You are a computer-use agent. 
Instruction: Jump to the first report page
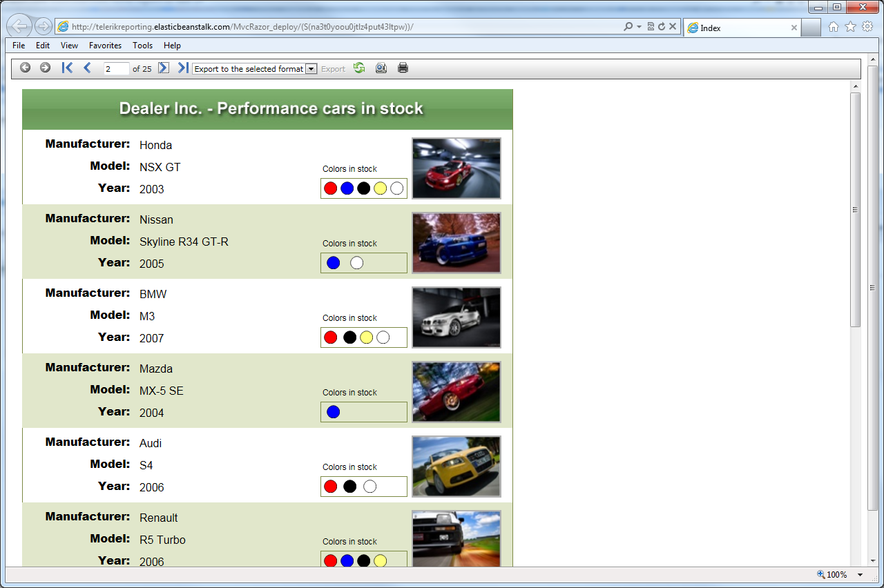click(x=67, y=68)
